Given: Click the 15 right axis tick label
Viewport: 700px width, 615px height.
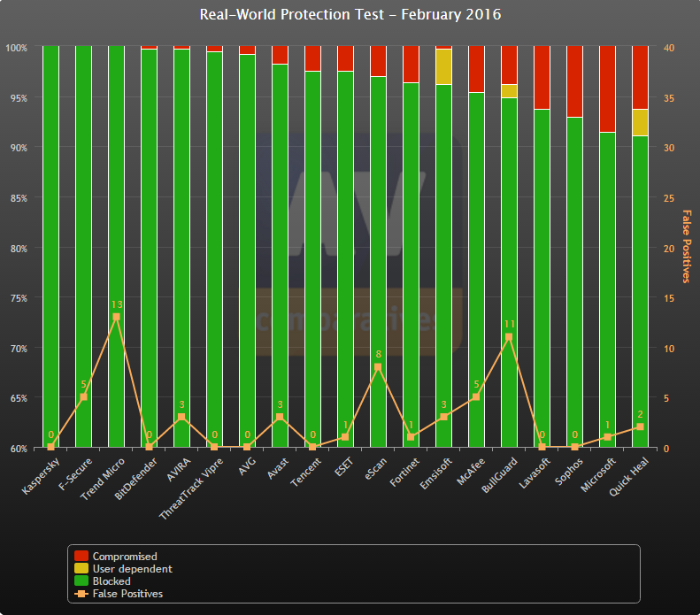Looking at the screenshot, I should 669,298.
